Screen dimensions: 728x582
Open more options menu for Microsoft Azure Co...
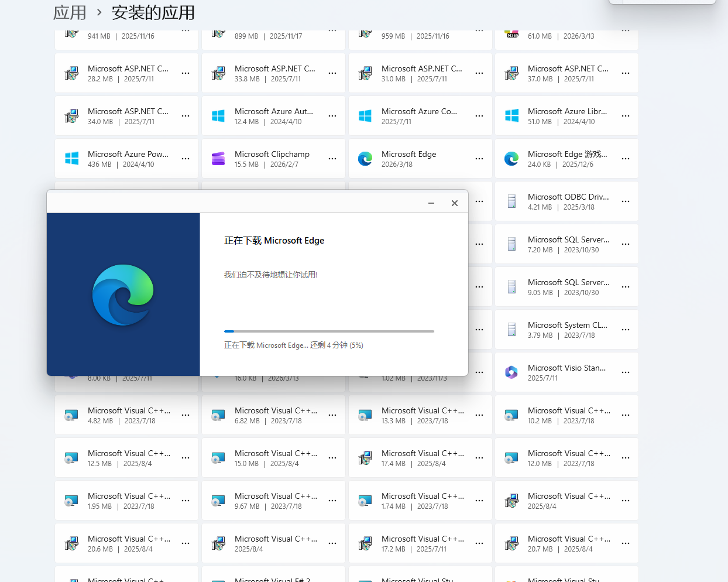(479, 116)
